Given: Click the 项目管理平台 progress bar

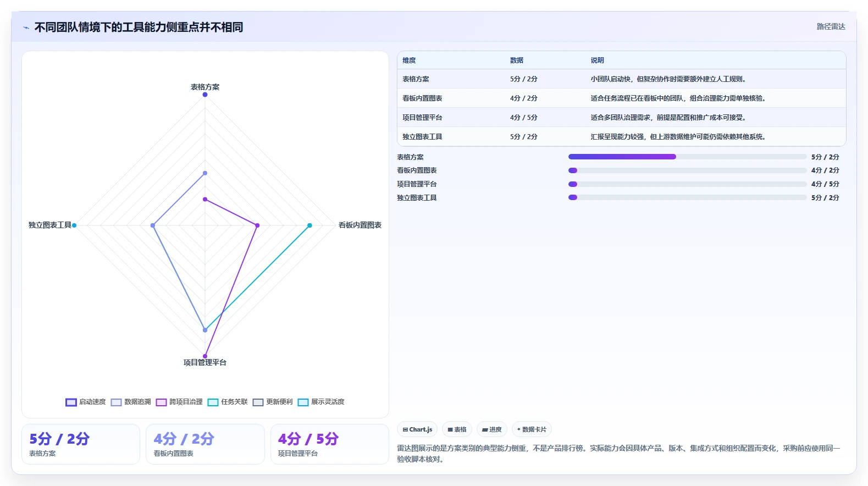Looking at the screenshot, I should pos(687,184).
